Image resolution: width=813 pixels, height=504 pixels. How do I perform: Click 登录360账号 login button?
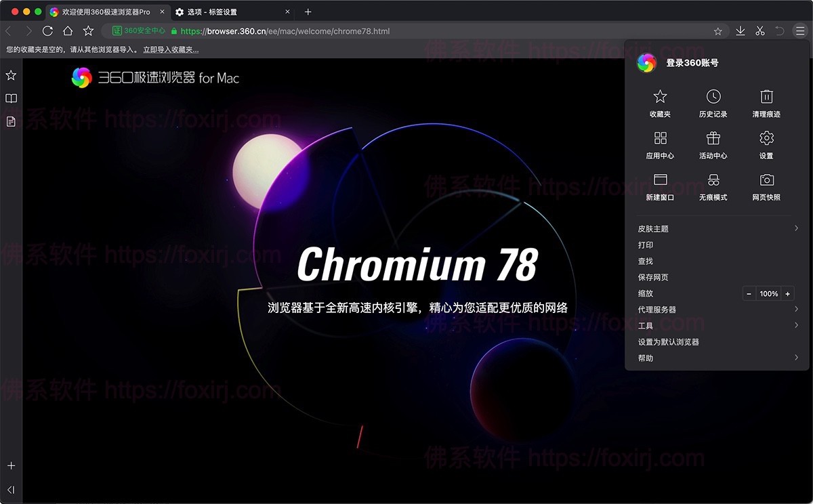(x=692, y=63)
